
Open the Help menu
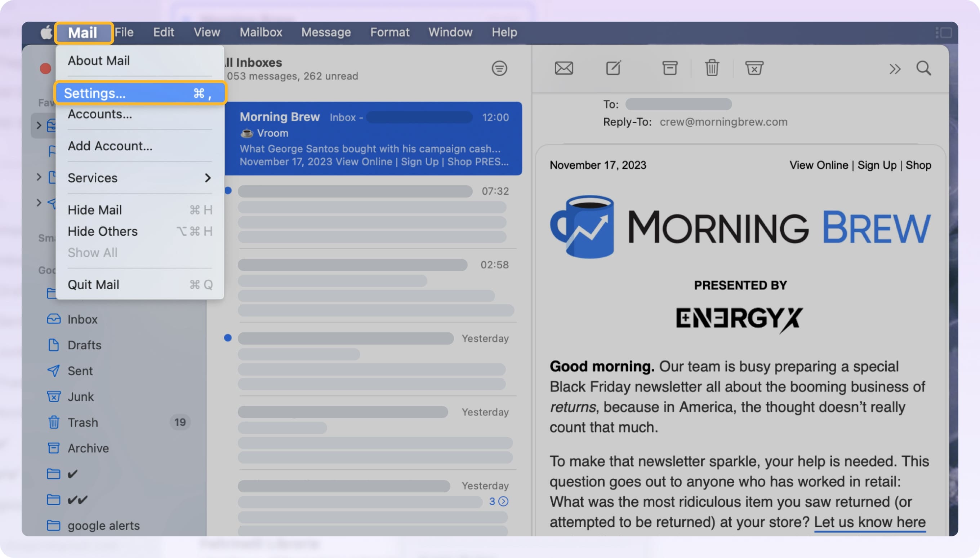pos(504,32)
